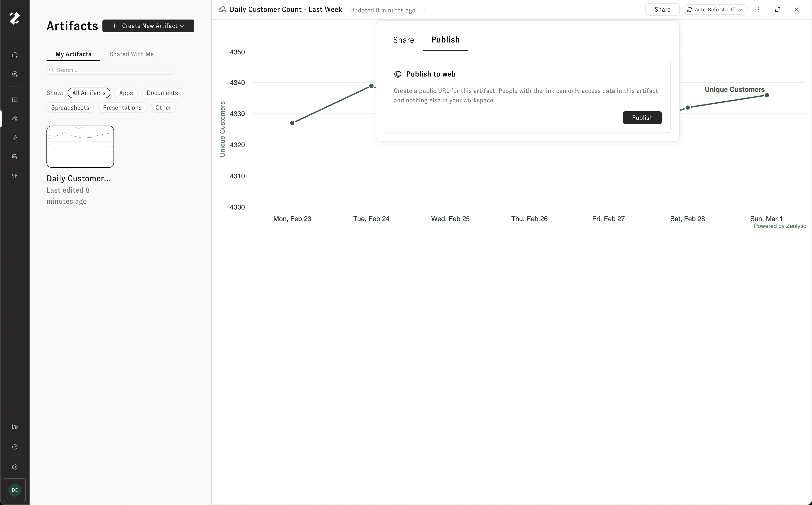Click the three-dot more options icon
Viewport: 812px width, 505px height.
point(758,10)
